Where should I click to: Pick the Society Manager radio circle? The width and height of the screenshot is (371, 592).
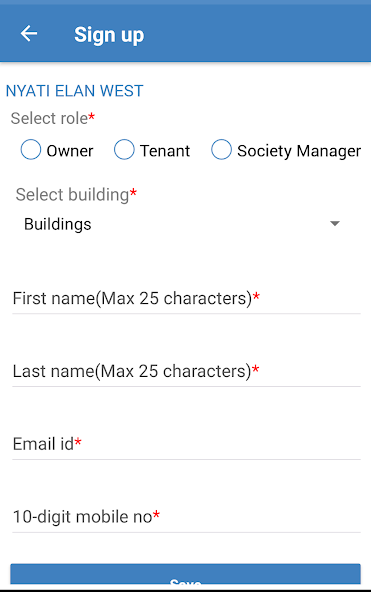click(221, 150)
